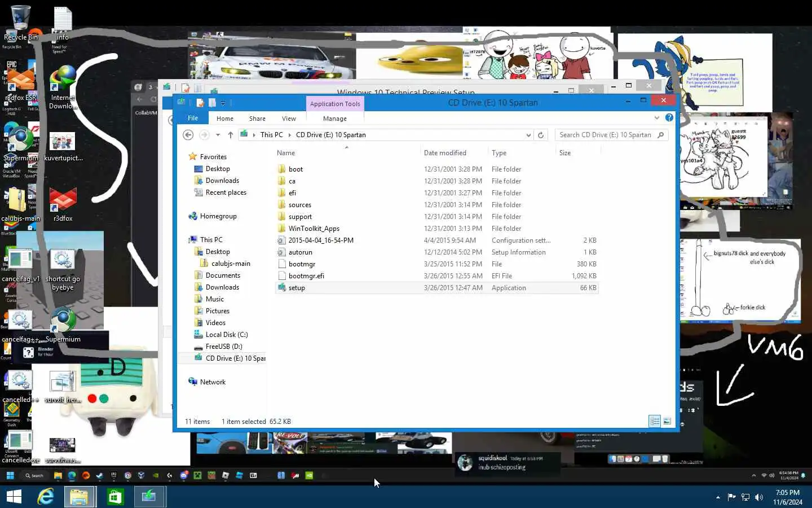This screenshot has height=508, width=812.
Task: Go up one folder level
Action: tap(230, 135)
